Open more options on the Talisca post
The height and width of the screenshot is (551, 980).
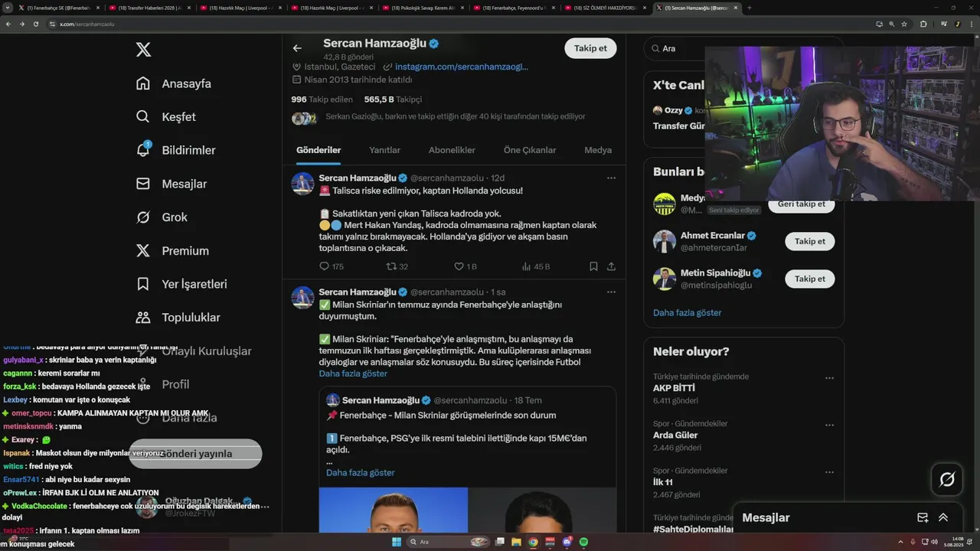(611, 178)
